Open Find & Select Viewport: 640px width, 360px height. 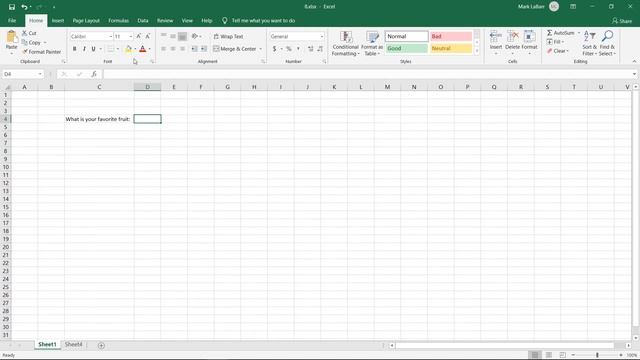(607, 43)
